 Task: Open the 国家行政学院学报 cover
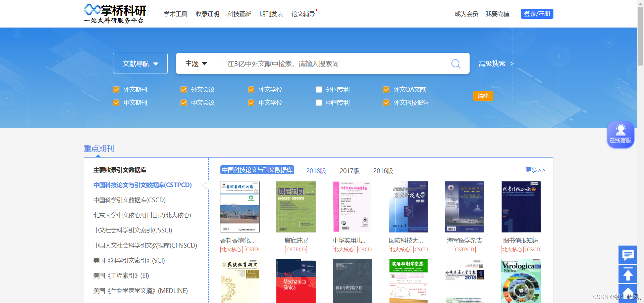(x=352, y=281)
